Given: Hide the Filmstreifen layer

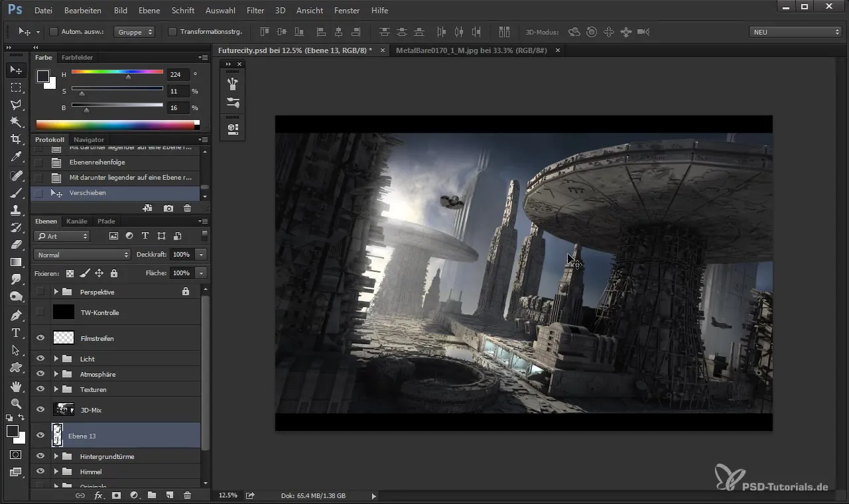Looking at the screenshot, I should [x=40, y=338].
